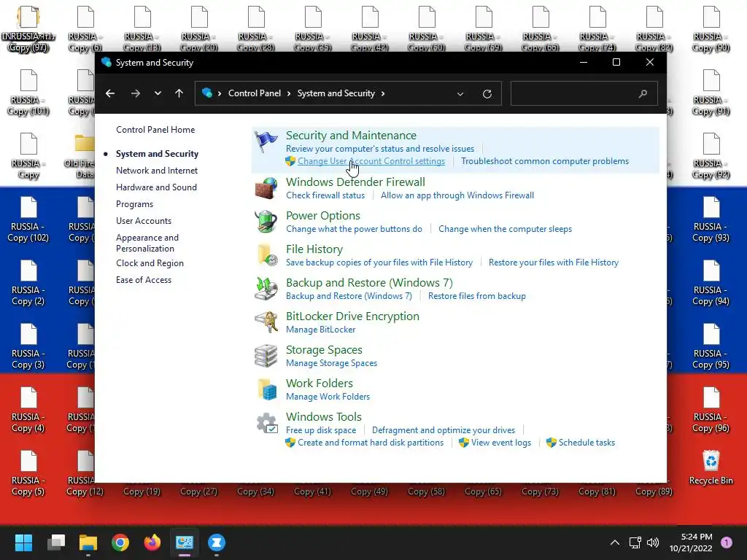The height and width of the screenshot is (560, 747).
Task: Expand the chevron after System and Security breadcrumb
Action: coord(382,93)
